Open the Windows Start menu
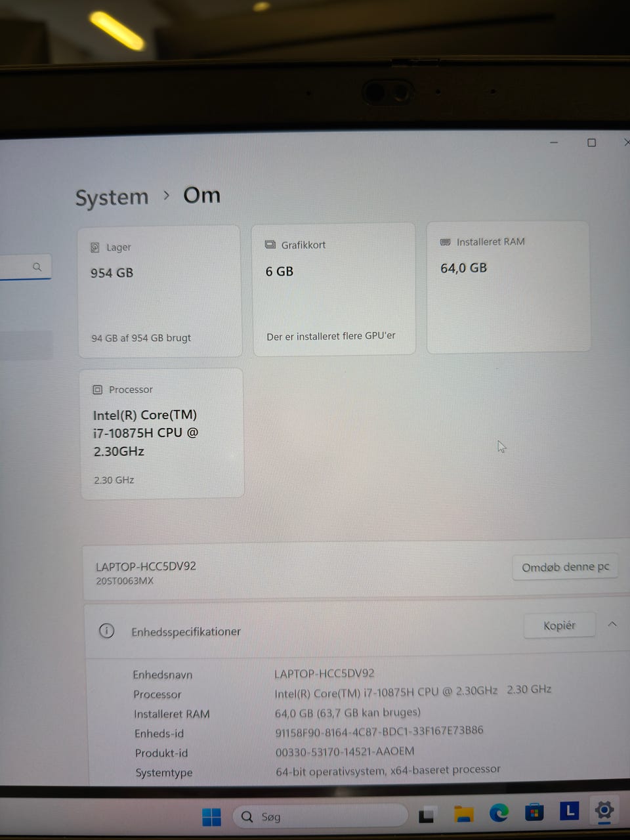The width and height of the screenshot is (630, 840). (x=211, y=817)
